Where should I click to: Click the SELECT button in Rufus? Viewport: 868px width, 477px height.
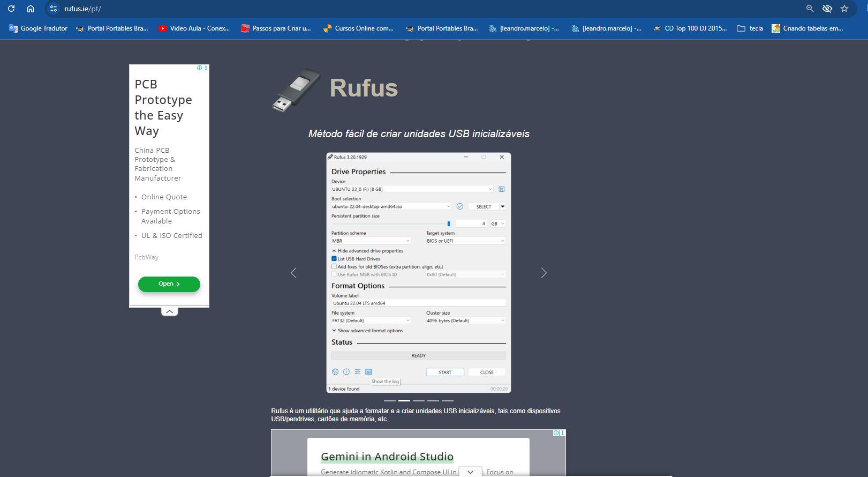(x=484, y=206)
